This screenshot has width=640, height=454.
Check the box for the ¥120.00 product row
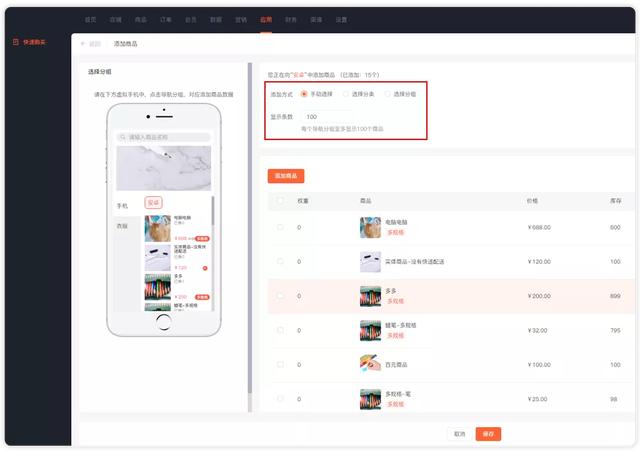pos(280,261)
